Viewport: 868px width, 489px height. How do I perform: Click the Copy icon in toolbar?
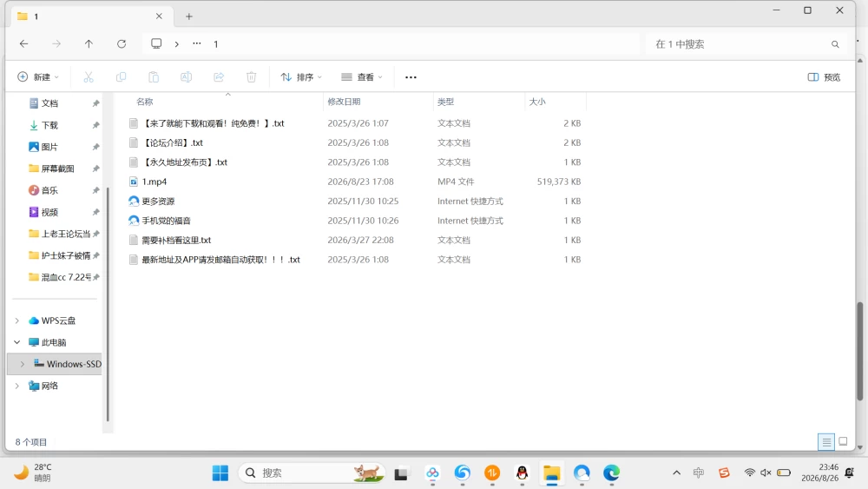121,77
